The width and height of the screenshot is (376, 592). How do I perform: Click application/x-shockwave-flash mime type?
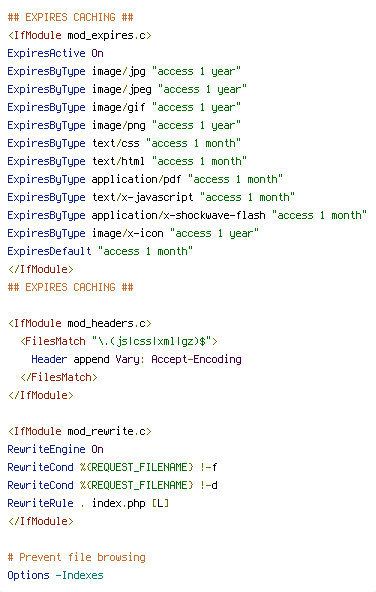pos(179,216)
